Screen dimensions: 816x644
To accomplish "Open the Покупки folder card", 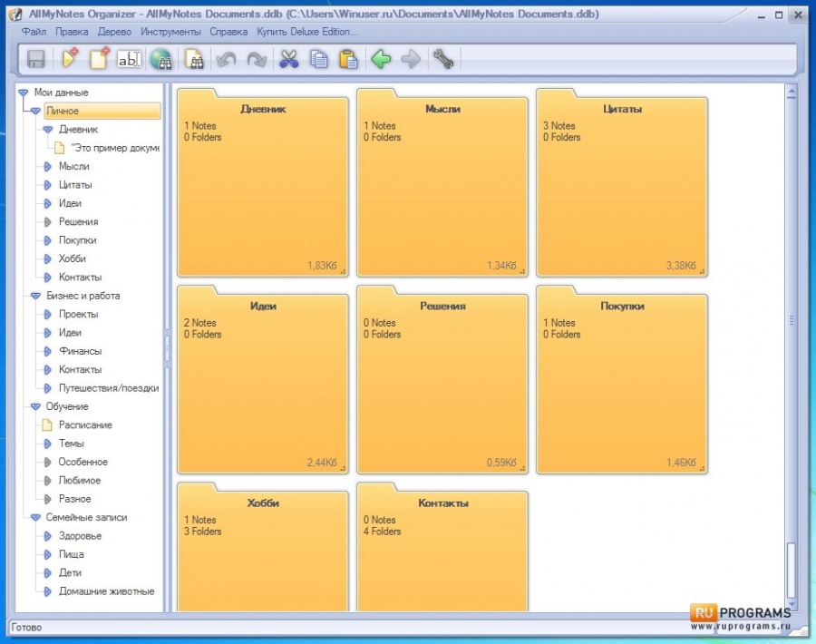I will click(622, 380).
